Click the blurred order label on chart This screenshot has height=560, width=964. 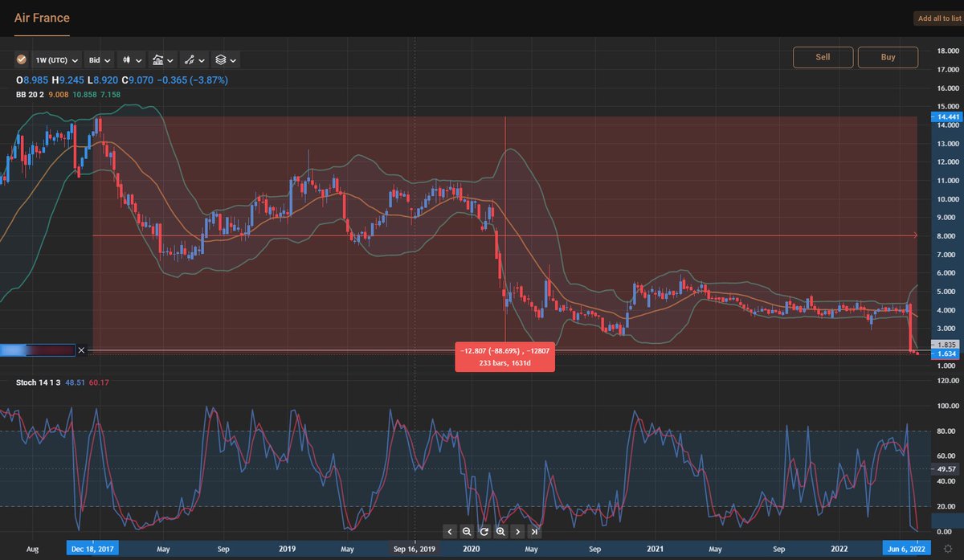(37, 350)
